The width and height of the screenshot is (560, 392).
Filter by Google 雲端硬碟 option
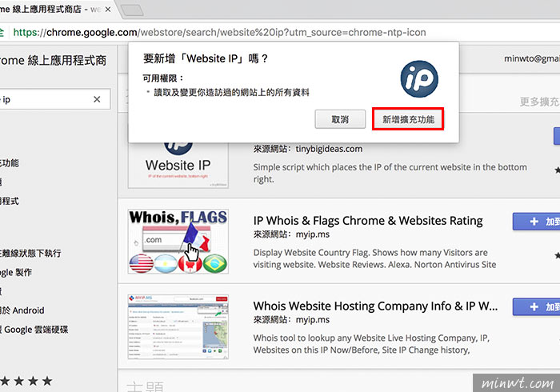click(x=34, y=329)
